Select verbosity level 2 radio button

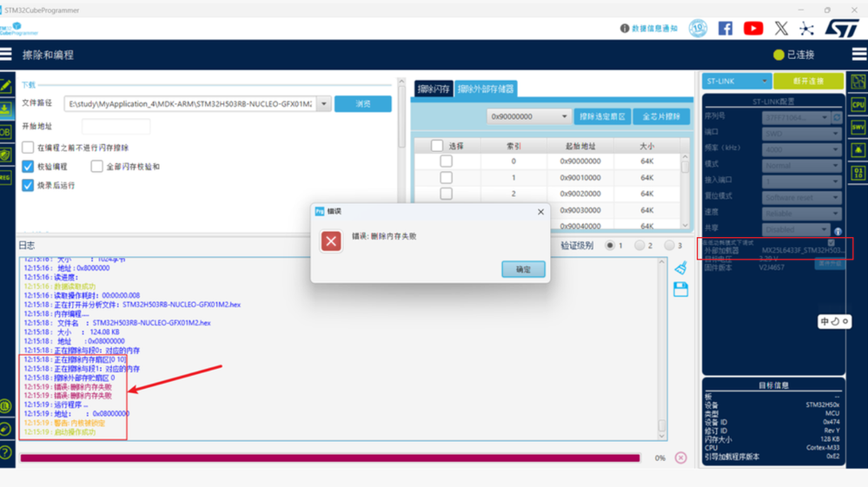click(639, 245)
